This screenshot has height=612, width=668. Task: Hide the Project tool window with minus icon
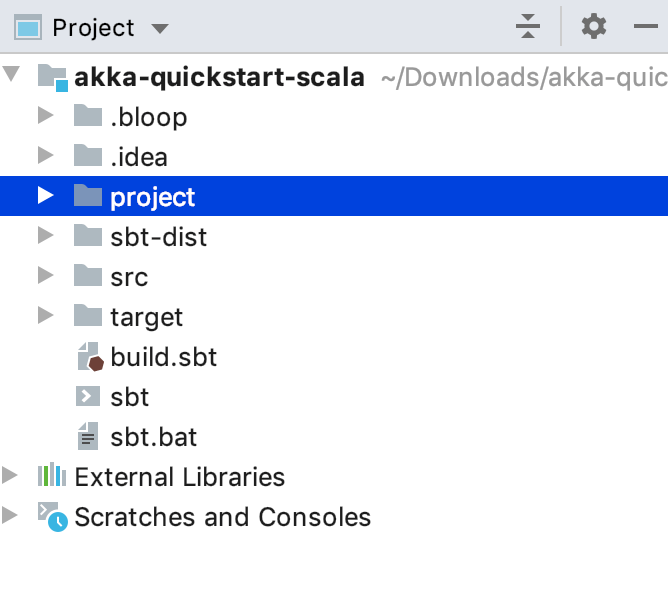click(x=645, y=26)
